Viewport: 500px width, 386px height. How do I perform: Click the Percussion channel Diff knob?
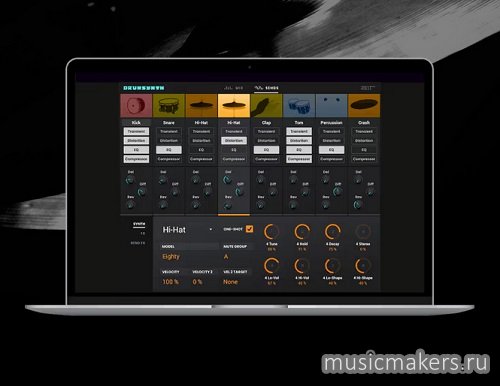coord(337,192)
